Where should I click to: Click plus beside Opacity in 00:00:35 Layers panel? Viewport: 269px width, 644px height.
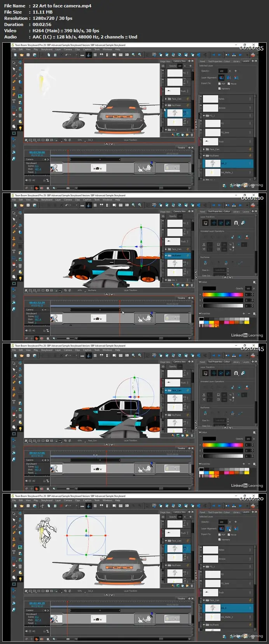click(x=235, y=71)
